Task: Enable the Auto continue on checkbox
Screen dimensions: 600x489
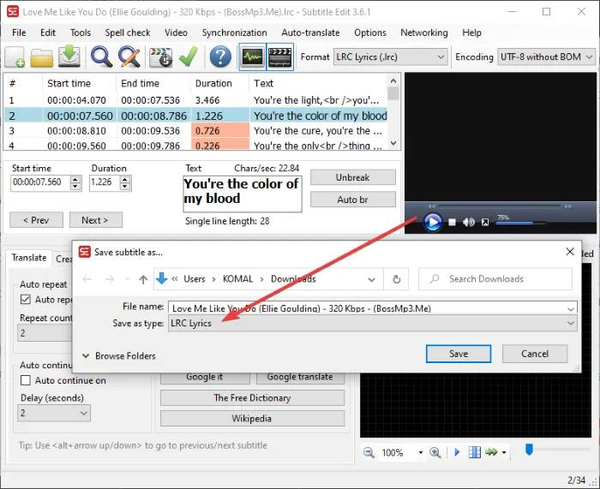Action: 25,380
